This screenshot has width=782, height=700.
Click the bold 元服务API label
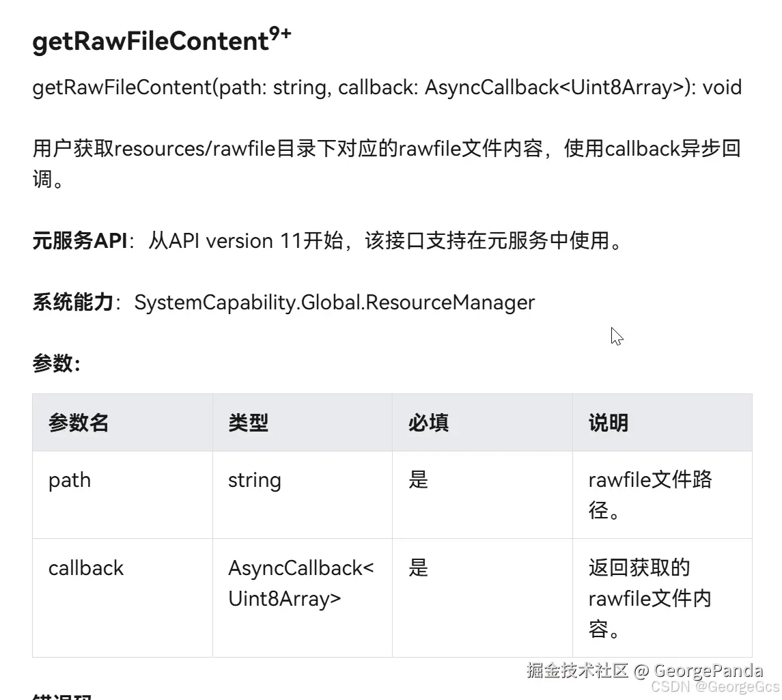point(80,241)
